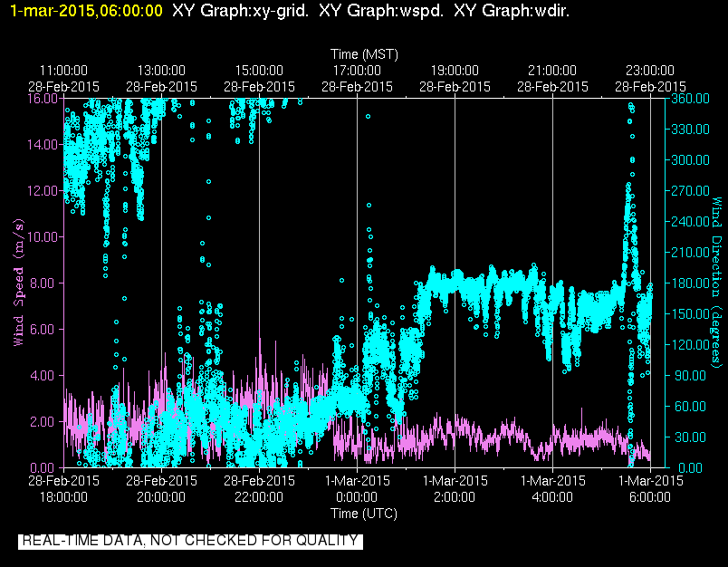Click the 18:00:00 UTC bottom axis label
Viewport: 728px width, 567px height.
[63, 497]
